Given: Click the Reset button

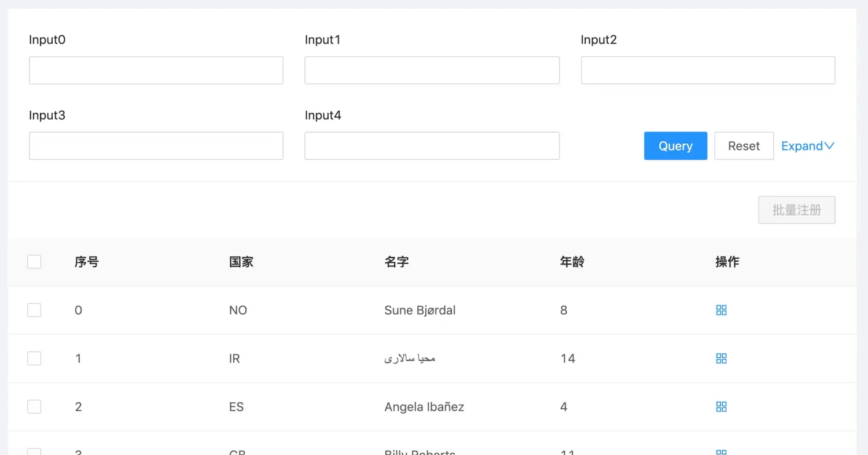Looking at the screenshot, I should point(744,146).
